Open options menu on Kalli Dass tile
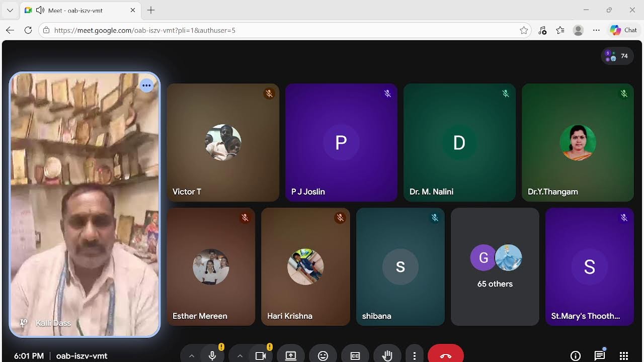Viewport: 644px width, 362px height. (x=146, y=85)
